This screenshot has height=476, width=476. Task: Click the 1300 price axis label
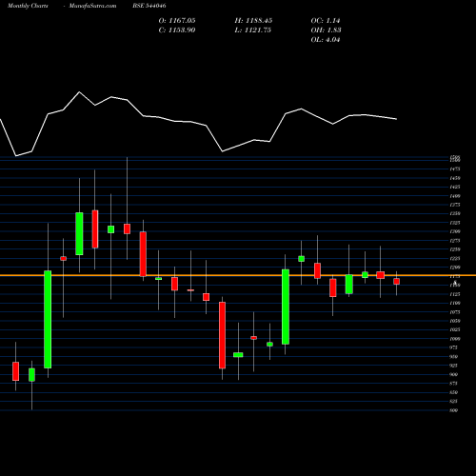pos(455,231)
